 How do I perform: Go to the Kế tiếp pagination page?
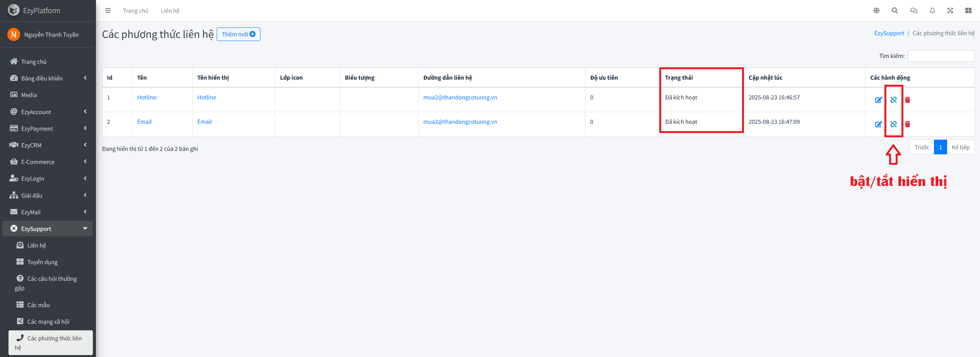[x=960, y=147]
